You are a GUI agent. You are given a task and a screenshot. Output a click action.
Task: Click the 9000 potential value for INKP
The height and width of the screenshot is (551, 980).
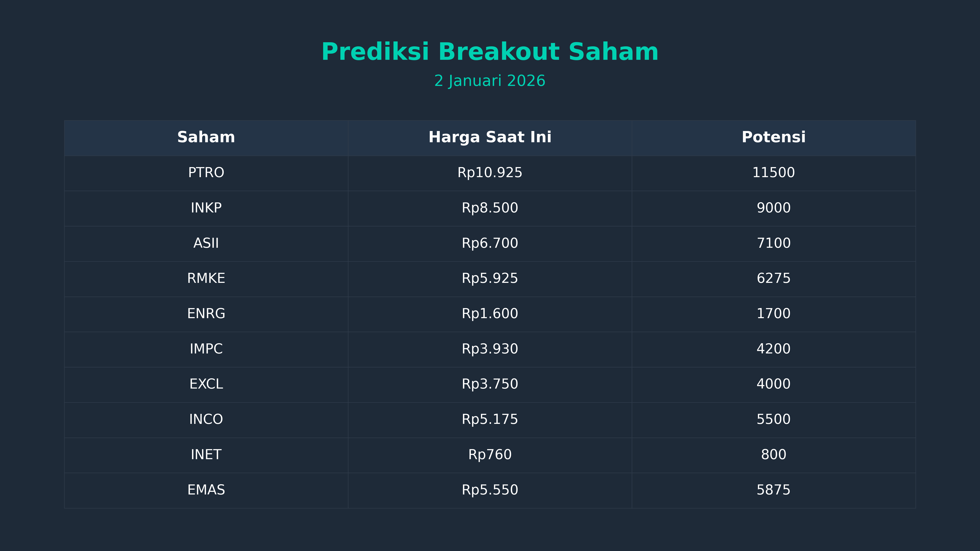coord(773,208)
